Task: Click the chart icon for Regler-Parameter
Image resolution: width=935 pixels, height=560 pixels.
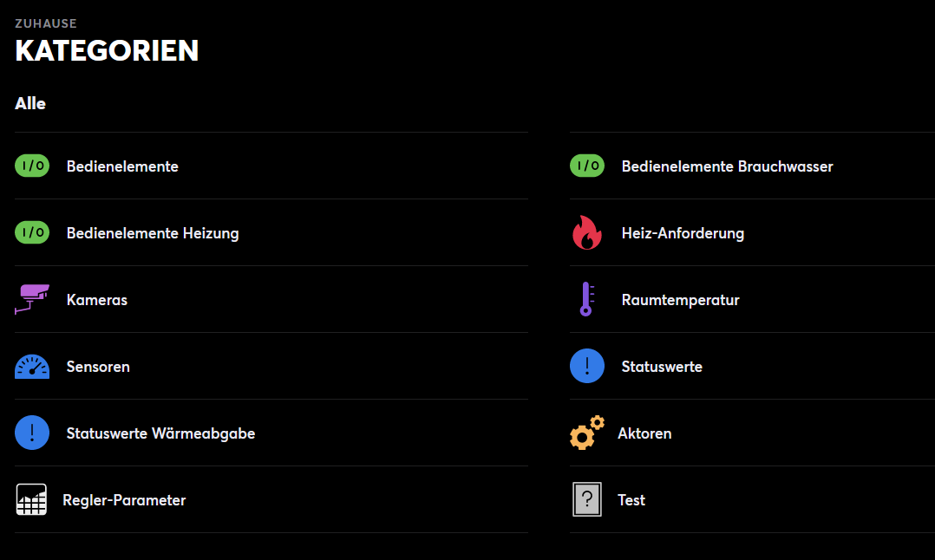Action: coord(31,500)
